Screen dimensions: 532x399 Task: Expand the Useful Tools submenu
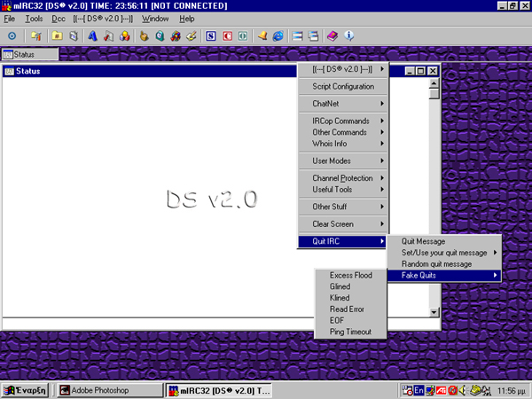click(343, 190)
